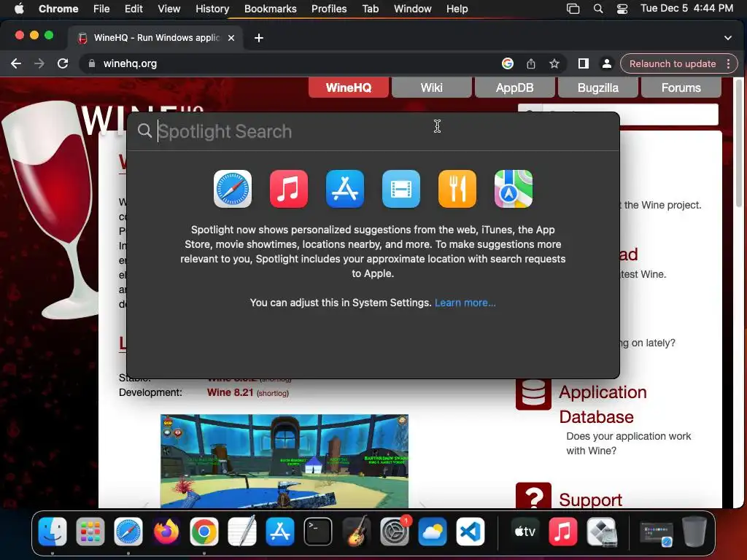This screenshot has width=747, height=560.
Task: Open the Edit menu
Action: tap(133, 9)
